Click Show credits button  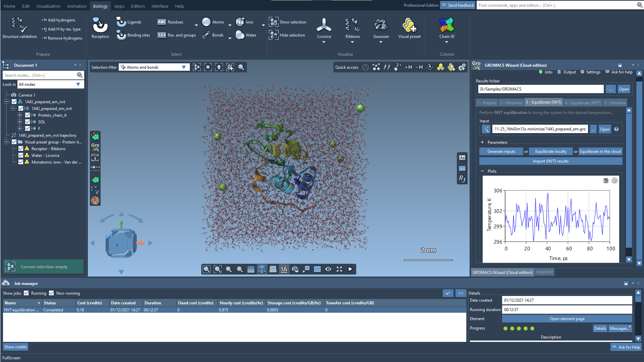pos(15,347)
